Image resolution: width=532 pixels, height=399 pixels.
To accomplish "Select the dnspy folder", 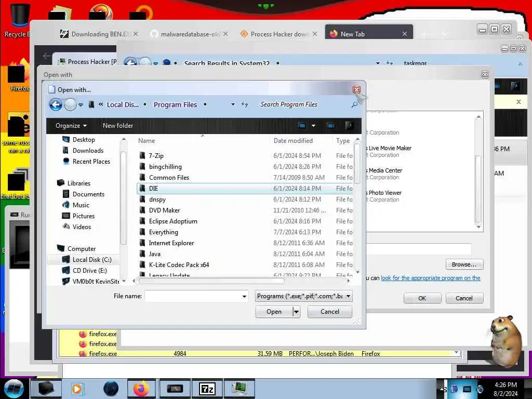I will [x=157, y=199].
